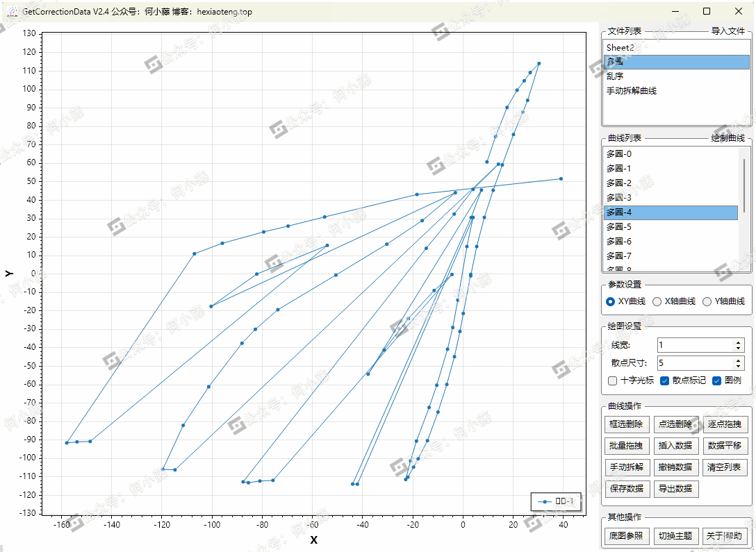Increase 线宽 using the up arrow
The image size is (756, 552).
[738, 342]
